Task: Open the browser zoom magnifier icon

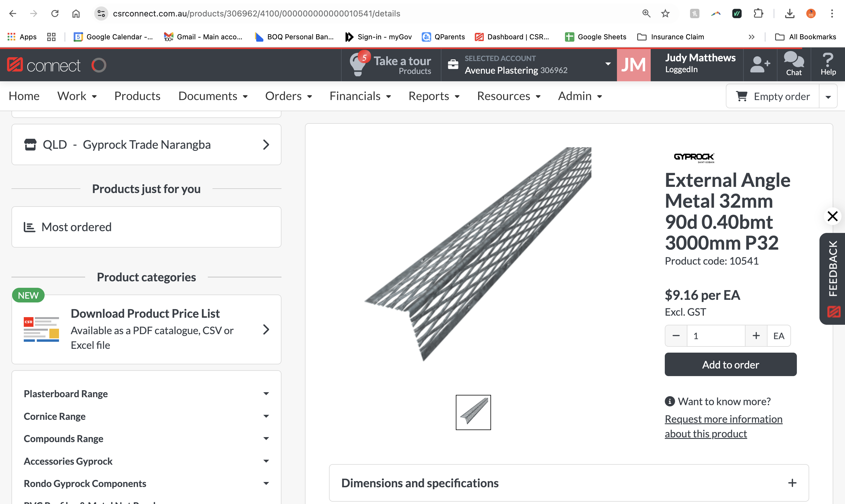Action: (x=646, y=13)
